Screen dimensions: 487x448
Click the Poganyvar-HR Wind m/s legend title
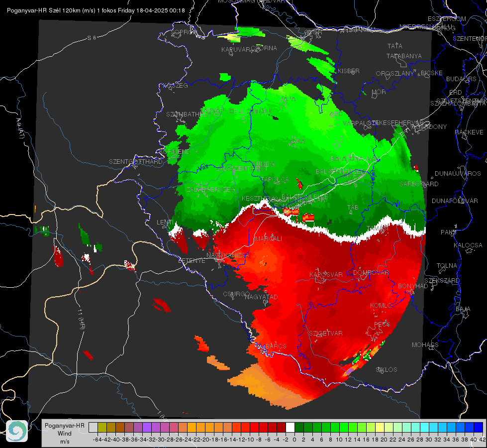click(x=65, y=434)
